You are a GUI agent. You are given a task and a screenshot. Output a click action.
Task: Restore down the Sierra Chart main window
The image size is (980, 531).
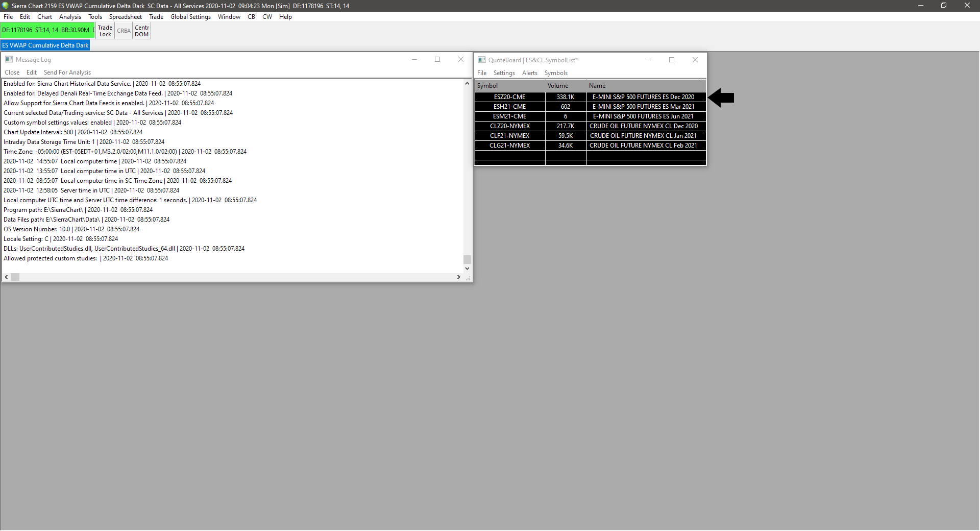click(x=944, y=6)
